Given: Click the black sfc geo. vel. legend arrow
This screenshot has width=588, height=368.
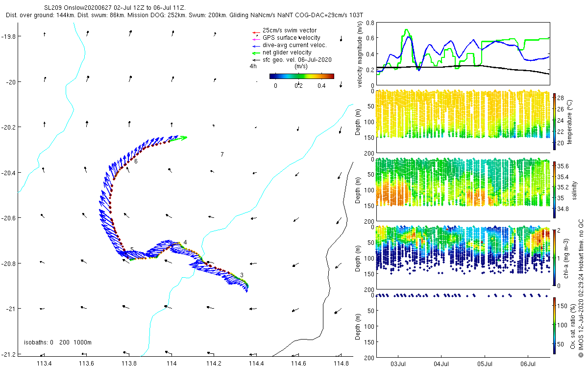Looking at the screenshot, I should pos(255,60).
